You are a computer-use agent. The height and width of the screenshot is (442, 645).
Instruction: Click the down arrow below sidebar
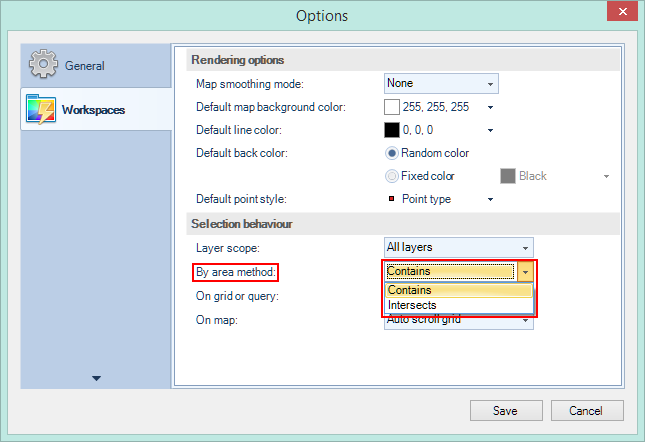pyautogui.click(x=96, y=378)
